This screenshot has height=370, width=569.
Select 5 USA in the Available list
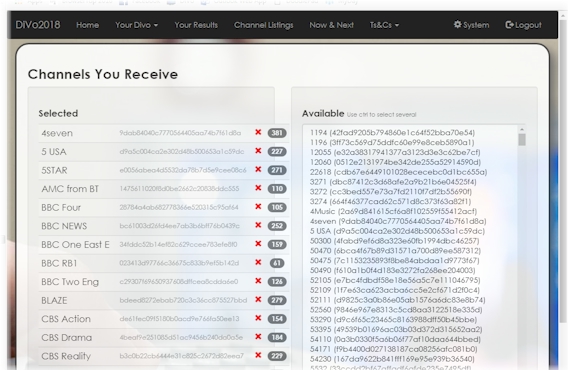[397, 231]
